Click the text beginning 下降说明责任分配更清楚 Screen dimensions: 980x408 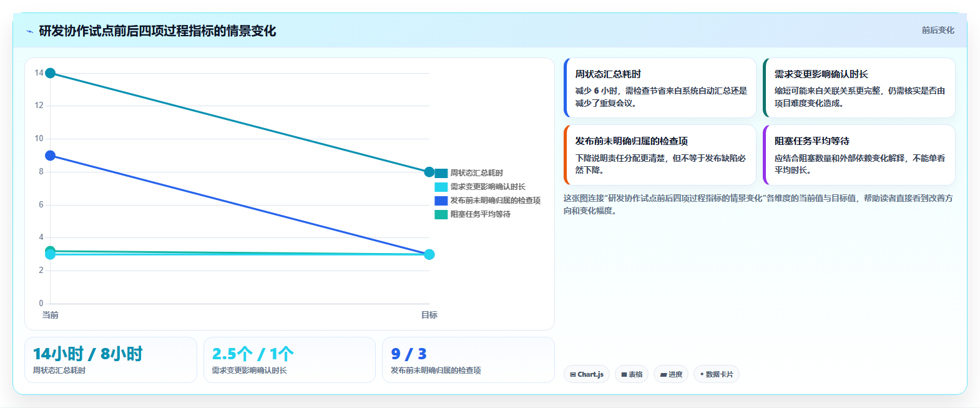pyautogui.click(x=660, y=164)
